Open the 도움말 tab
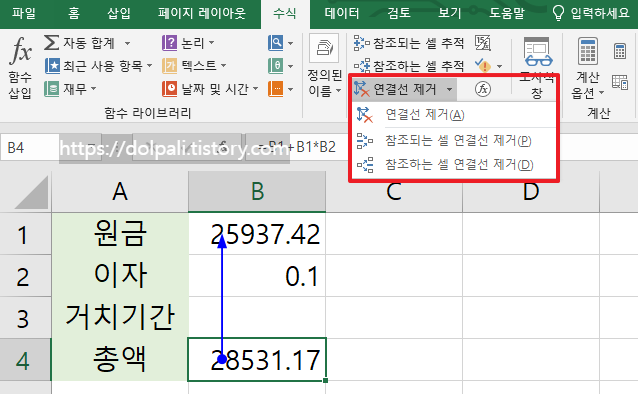638x394 pixels. pyautogui.click(x=507, y=13)
